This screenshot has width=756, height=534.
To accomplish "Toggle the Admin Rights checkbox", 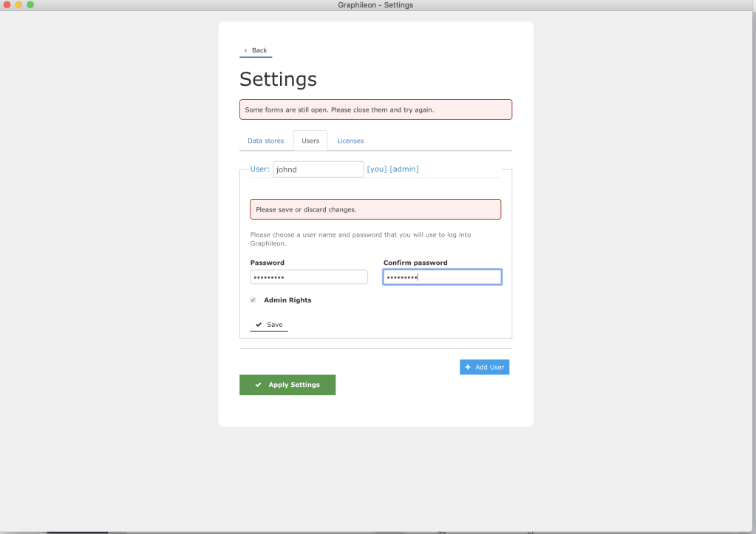I will point(253,300).
